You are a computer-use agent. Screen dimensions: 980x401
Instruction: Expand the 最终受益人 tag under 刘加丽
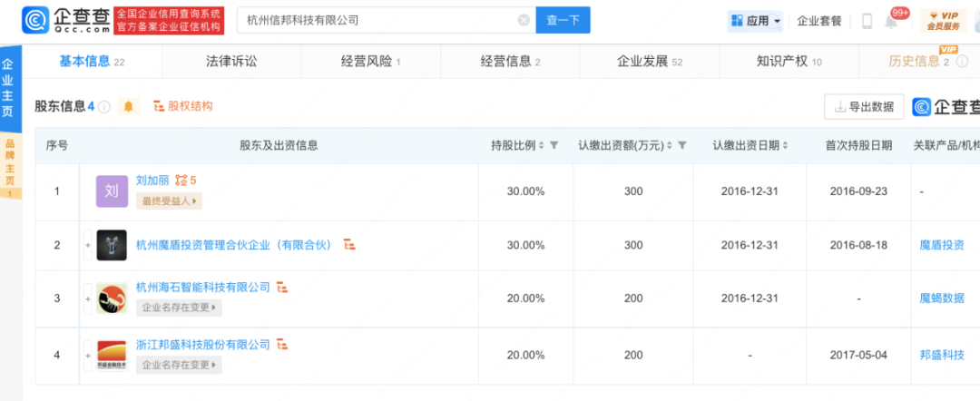click(x=169, y=200)
